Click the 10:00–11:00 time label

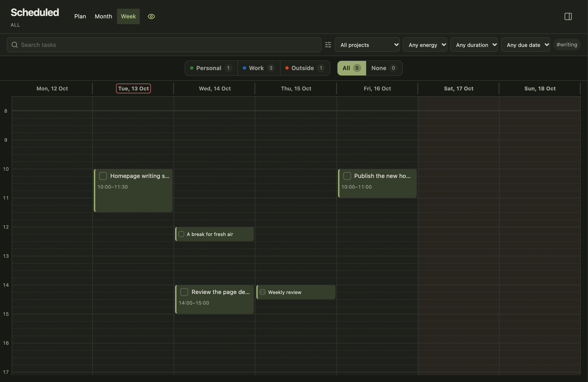pos(357,187)
